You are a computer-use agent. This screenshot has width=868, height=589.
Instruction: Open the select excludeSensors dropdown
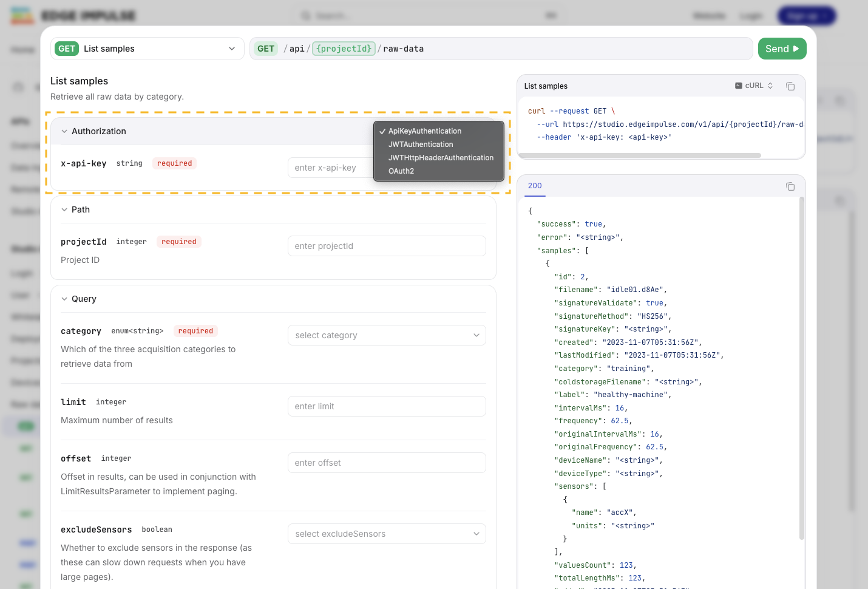pos(387,534)
